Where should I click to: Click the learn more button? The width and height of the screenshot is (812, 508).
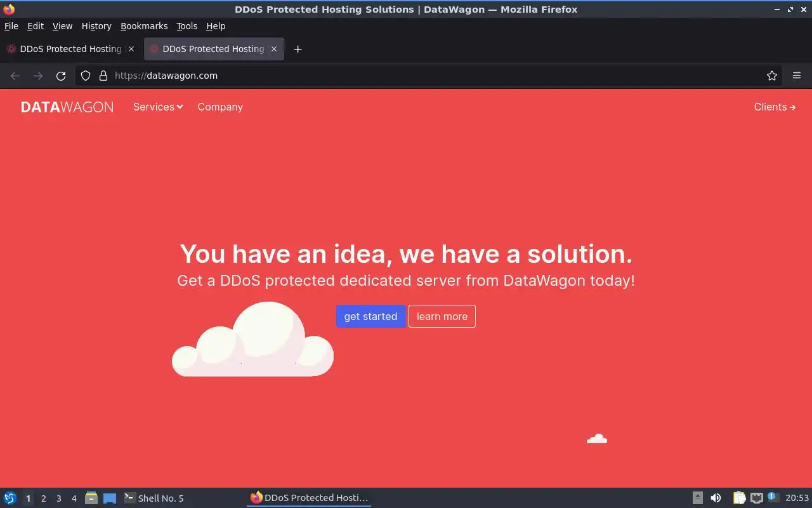coord(442,316)
